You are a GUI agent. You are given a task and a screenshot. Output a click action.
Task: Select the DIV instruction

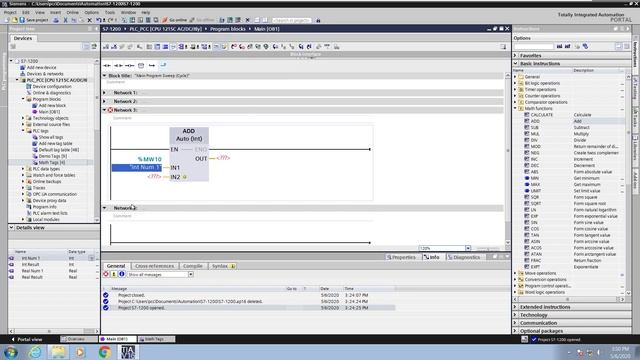click(534, 140)
